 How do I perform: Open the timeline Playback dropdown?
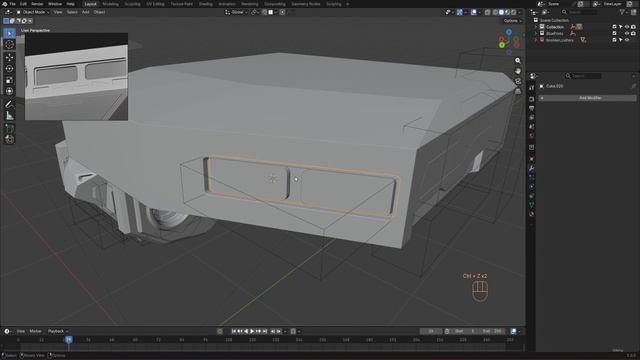point(58,331)
